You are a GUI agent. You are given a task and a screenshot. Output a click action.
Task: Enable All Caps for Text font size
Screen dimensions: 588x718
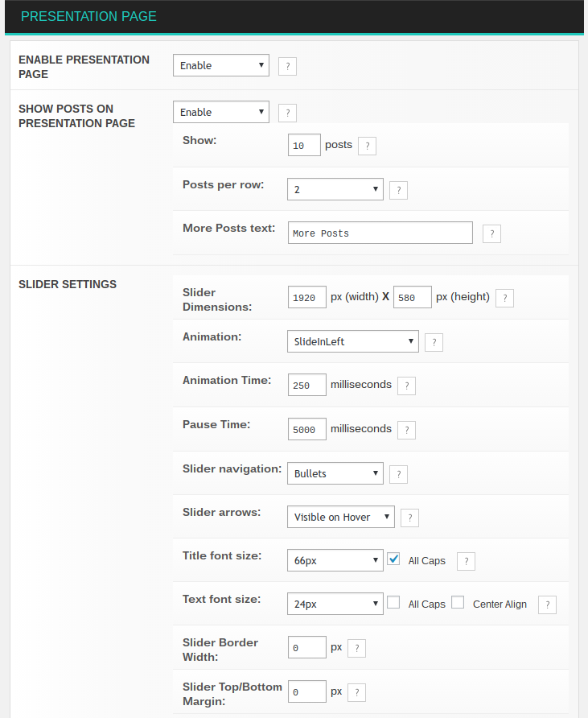coord(393,602)
